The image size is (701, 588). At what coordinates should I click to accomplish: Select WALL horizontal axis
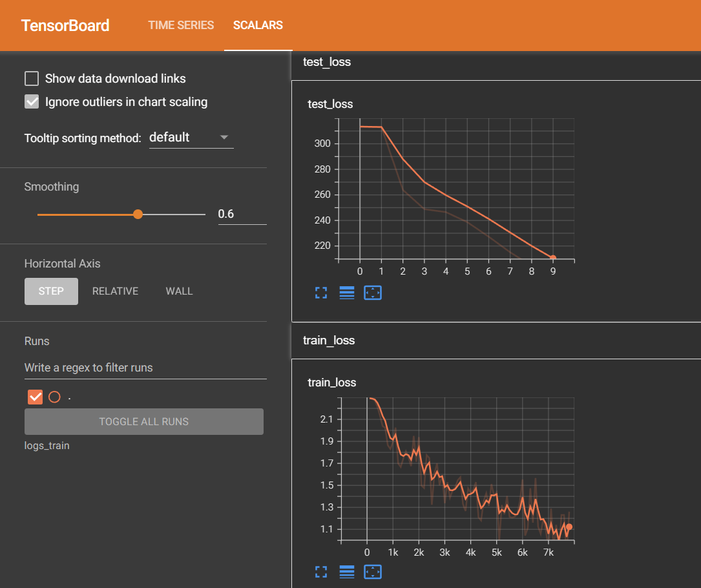[x=179, y=291]
